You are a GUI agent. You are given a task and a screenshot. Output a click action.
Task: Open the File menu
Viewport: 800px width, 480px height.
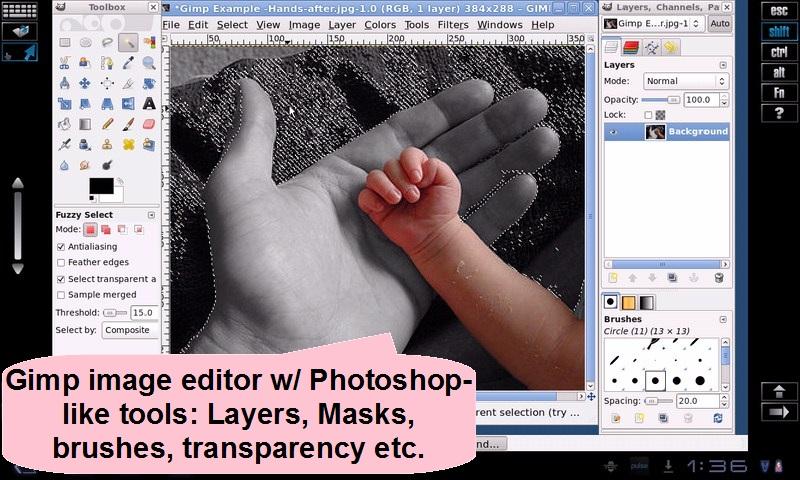coord(171,25)
